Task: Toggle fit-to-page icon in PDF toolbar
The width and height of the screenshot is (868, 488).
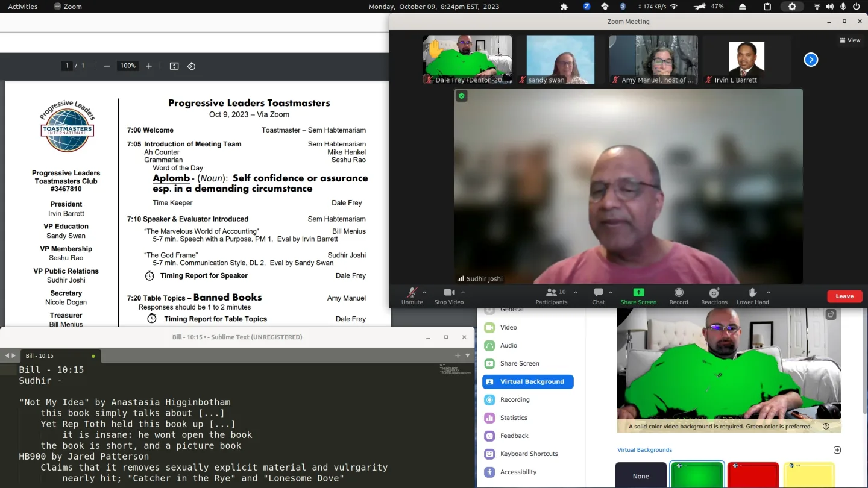Action: click(x=174, y=66)
